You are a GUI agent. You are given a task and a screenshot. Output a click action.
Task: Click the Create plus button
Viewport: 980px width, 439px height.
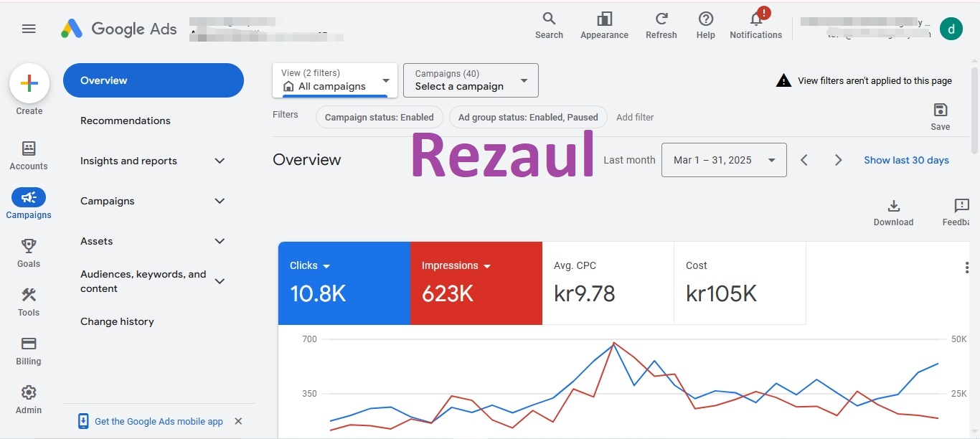(x=29, y=83)
